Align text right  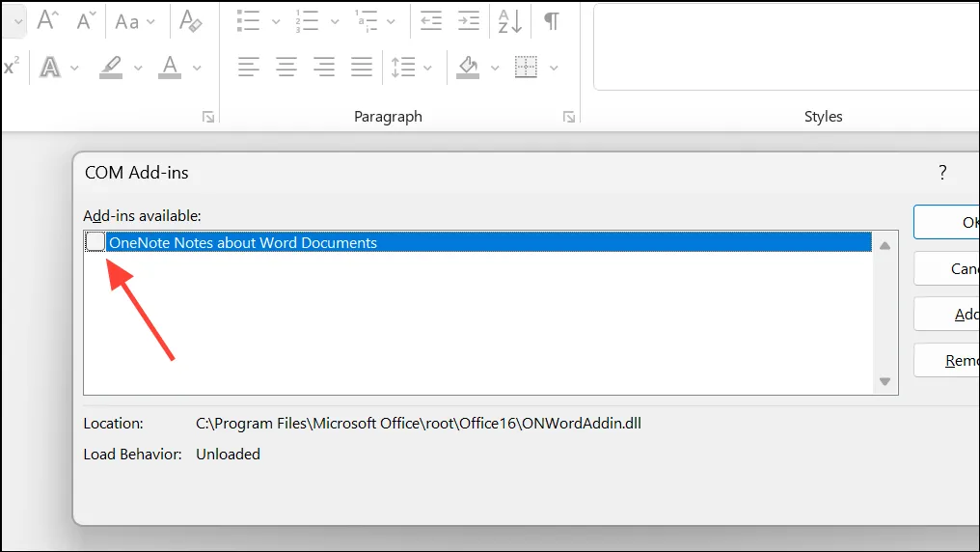pos(324,67)
